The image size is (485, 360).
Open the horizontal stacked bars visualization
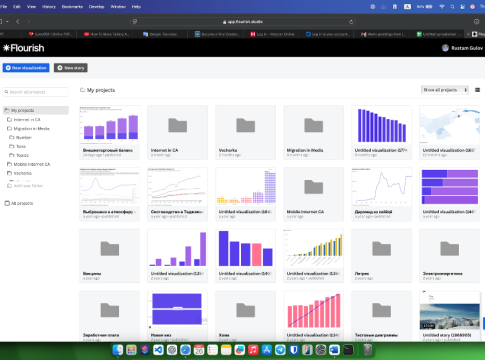(x=449, y=194)
